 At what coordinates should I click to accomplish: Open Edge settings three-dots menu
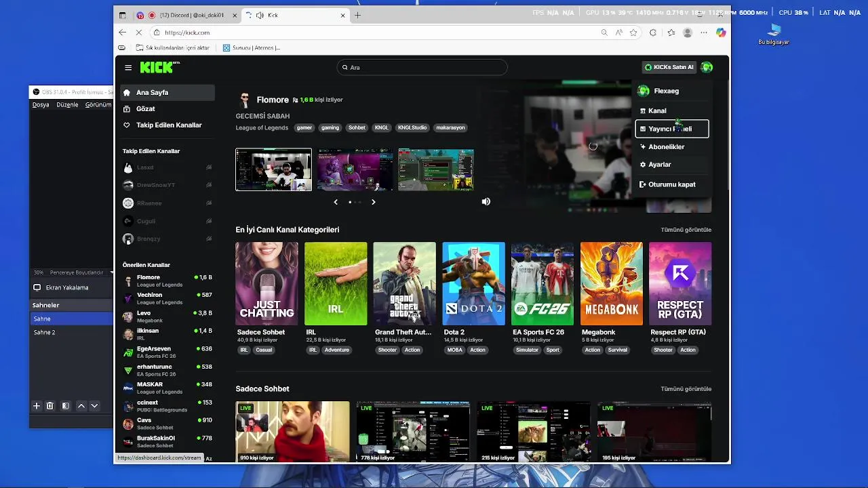[x=704, y=33]
